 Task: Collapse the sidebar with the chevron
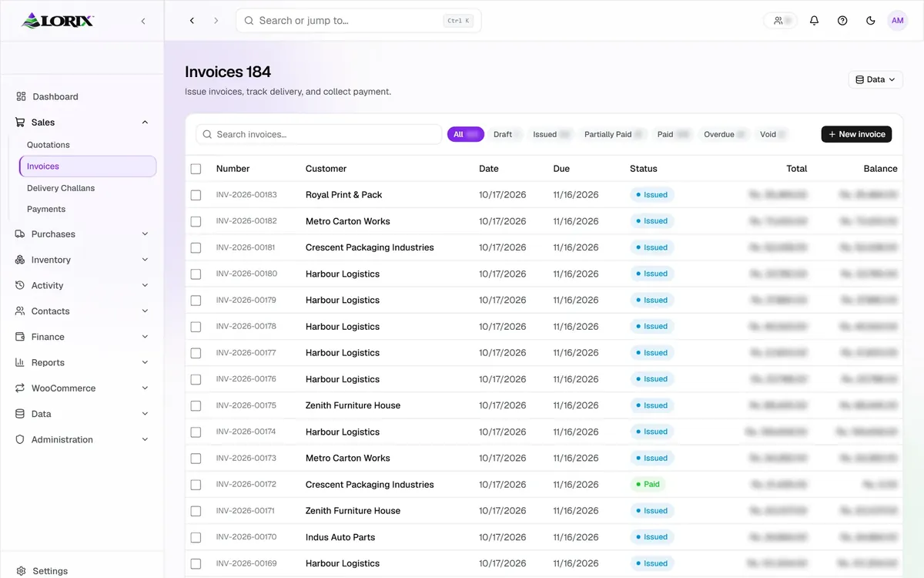click(143, 21)
